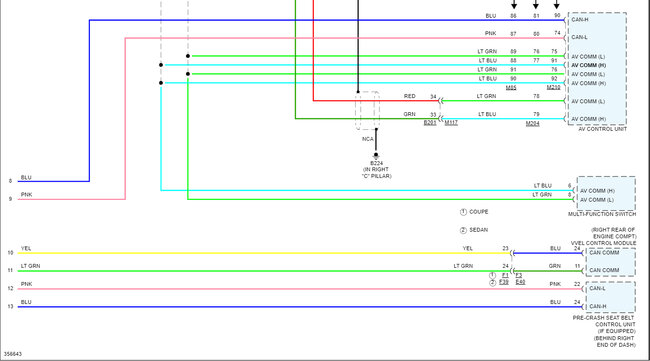Select connector label F39

(x=504, y=282)
